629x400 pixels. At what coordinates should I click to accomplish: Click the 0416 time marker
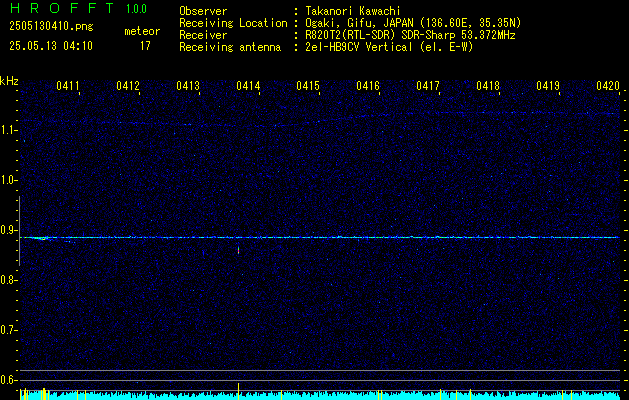pyautogui.click(x=368, y=85)
